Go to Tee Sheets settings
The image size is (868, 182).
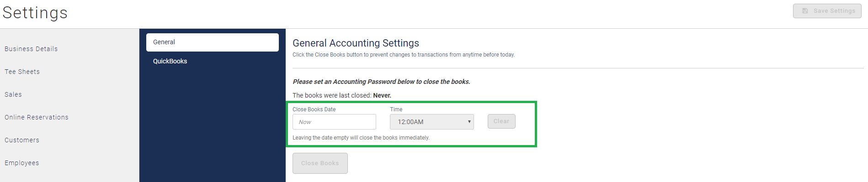click(x=22, y=72)
